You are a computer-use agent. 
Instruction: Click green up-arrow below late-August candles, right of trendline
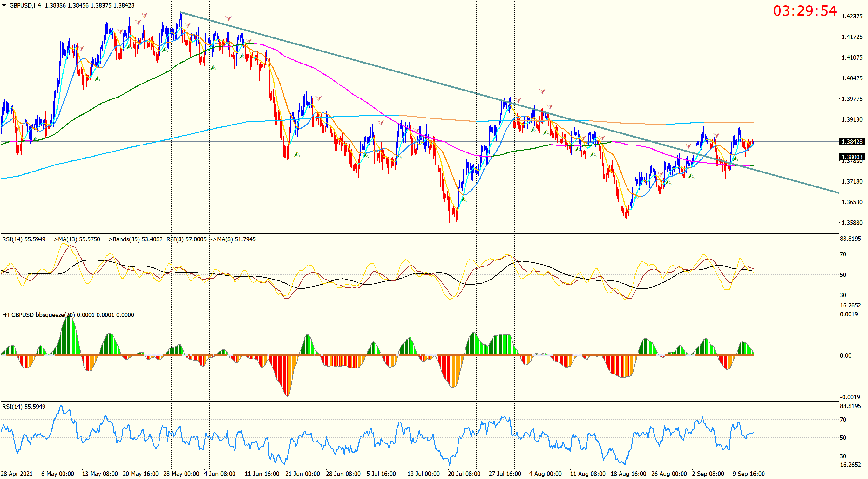point(691,176)
